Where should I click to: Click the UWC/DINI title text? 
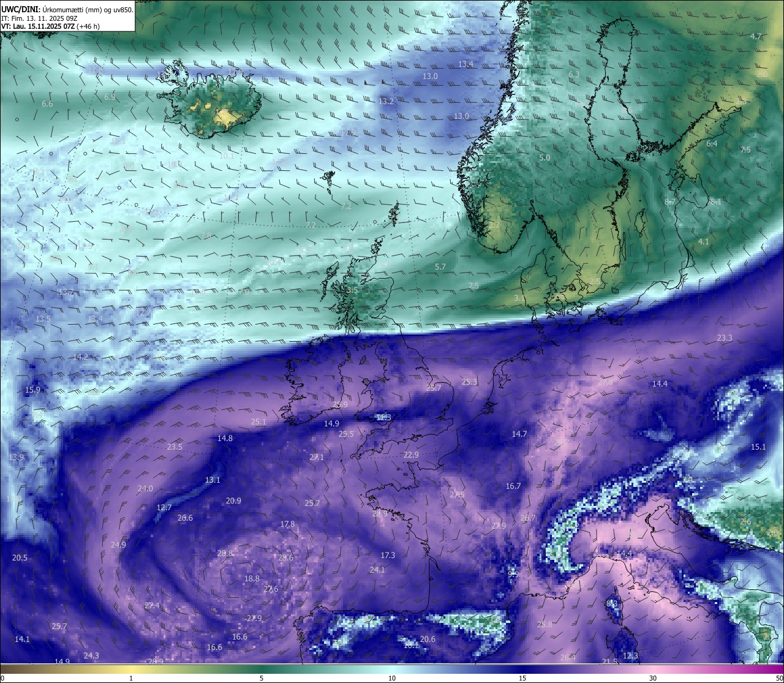point(20,9)
